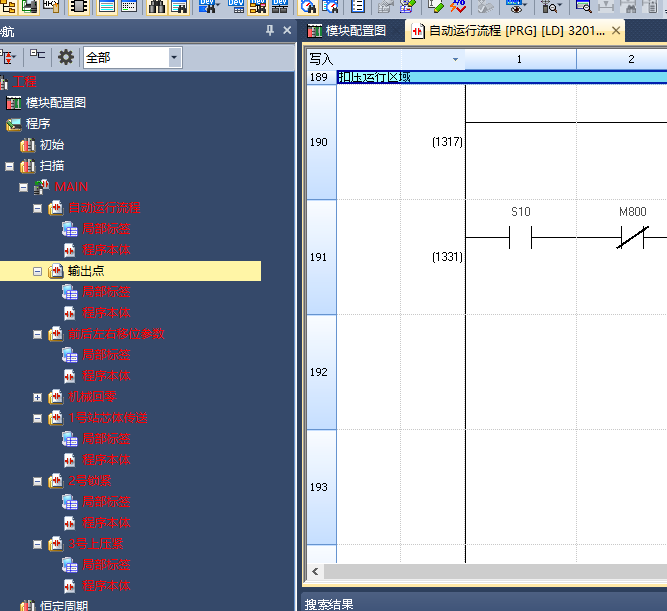Screen dimensions: 667x611
Task: Switch to the 模块配置图 tab
Action: click(347, 31)
